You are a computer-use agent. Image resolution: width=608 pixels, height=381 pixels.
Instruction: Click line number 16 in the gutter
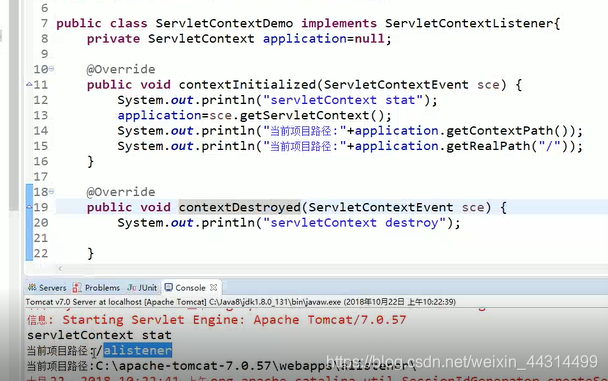point(41,161)
